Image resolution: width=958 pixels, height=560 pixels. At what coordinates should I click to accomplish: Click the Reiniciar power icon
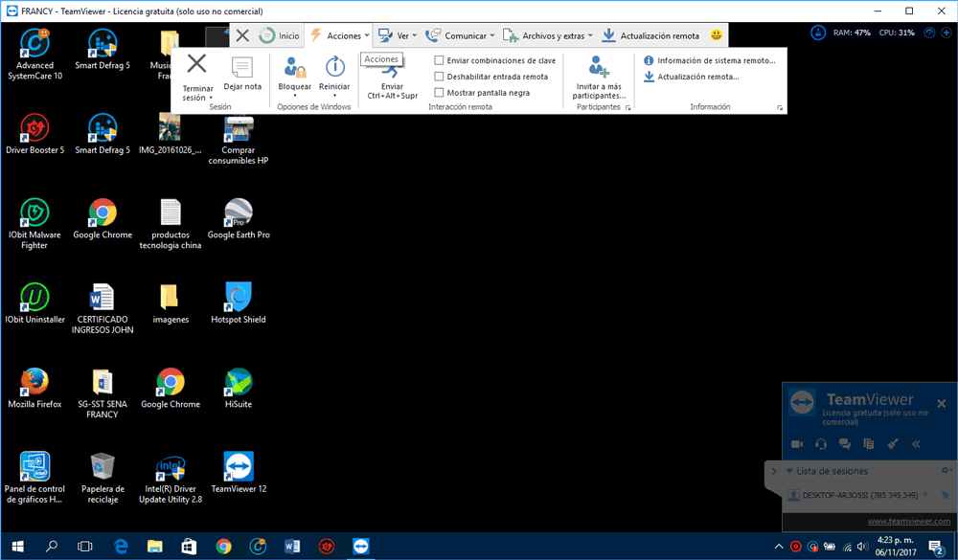click(x=334, y=67)
